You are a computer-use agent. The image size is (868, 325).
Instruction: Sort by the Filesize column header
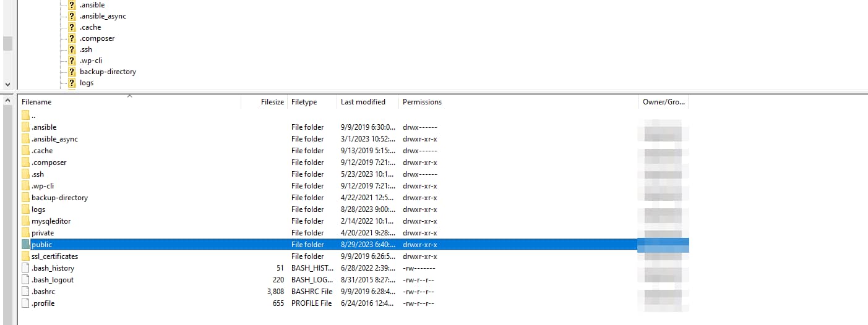(x=264, y=102)
